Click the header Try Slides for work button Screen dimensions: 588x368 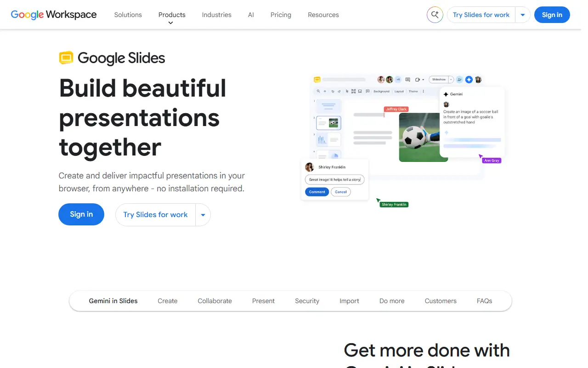pos(481,15)
